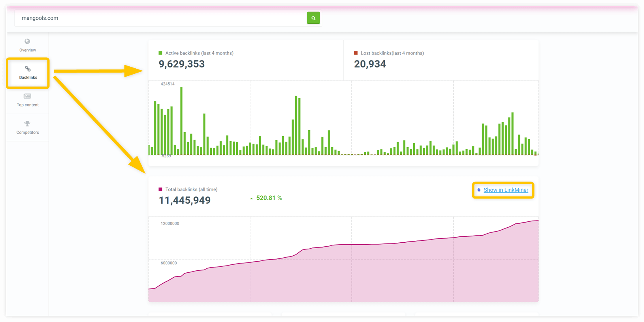Focus the domain field containing mangools.com
Viewport: 644px width, 322px height.
[158, 18]
